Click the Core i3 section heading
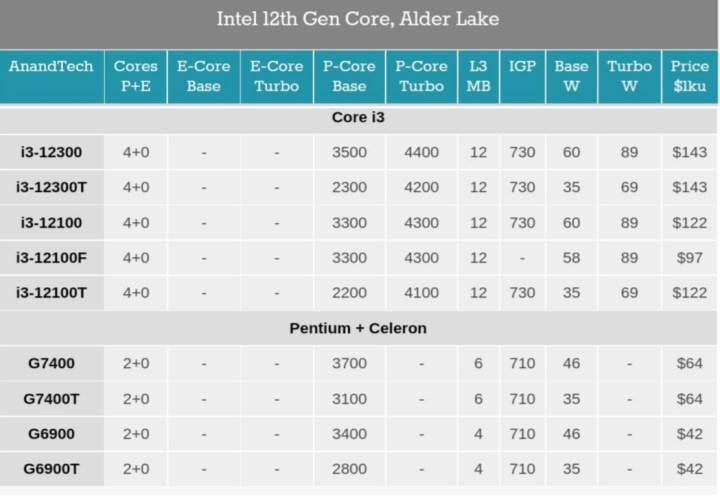 coord(358,117)
